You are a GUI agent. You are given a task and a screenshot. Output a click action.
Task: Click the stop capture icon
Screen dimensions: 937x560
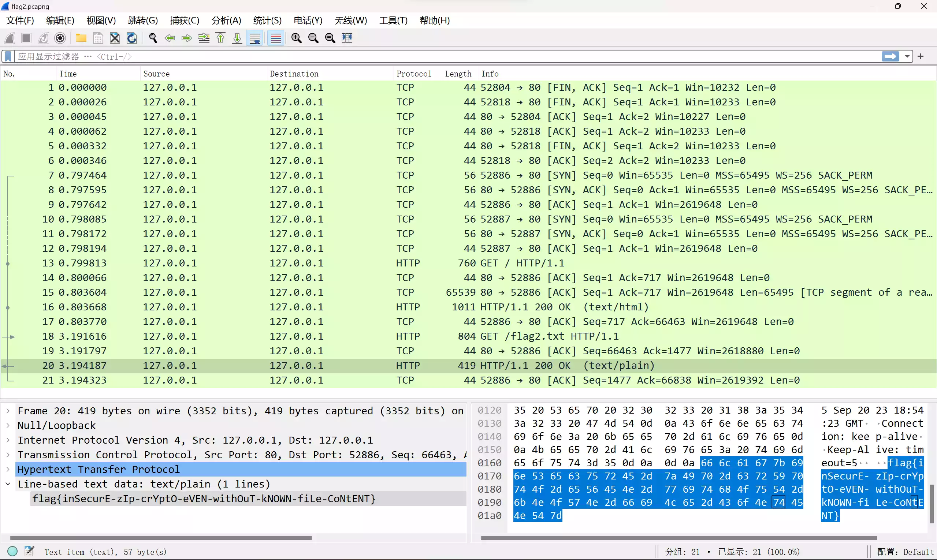tap(25, 38)
